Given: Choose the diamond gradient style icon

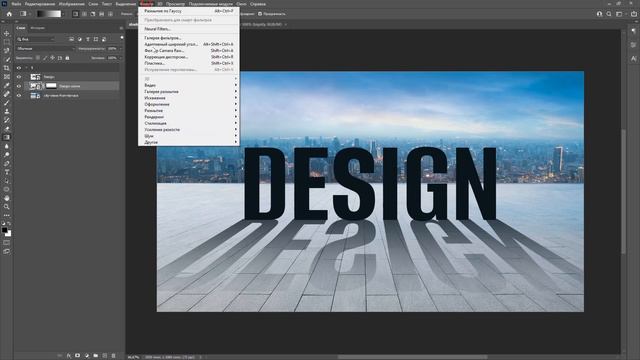Looking at the screenshot, I should click(x=110, y=13).
